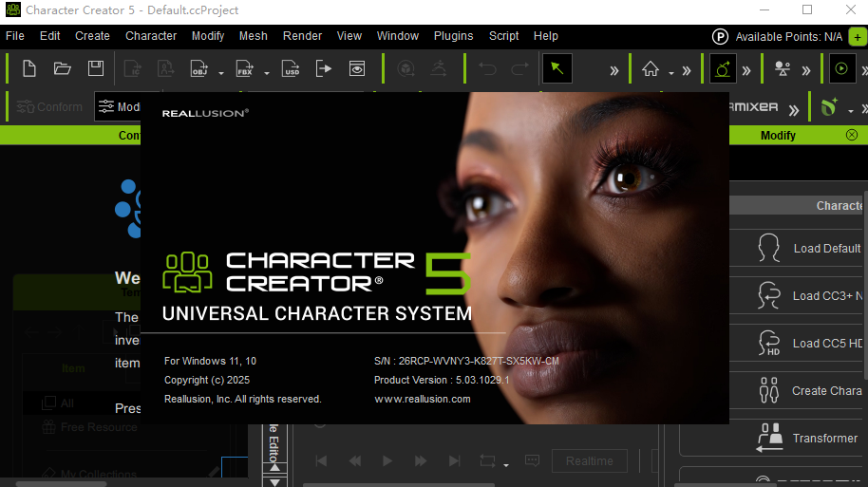
Task: Play the timeline animation
Action: (387, 461)
